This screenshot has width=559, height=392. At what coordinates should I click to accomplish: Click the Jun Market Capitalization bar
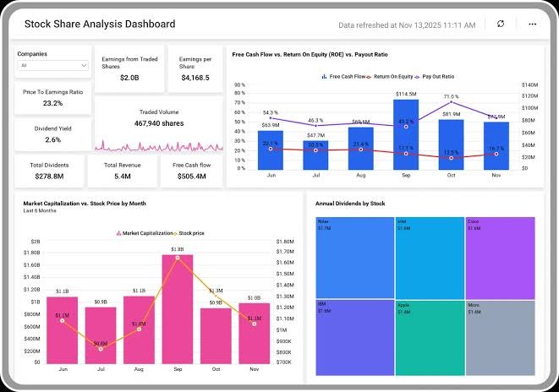(63, 330)
